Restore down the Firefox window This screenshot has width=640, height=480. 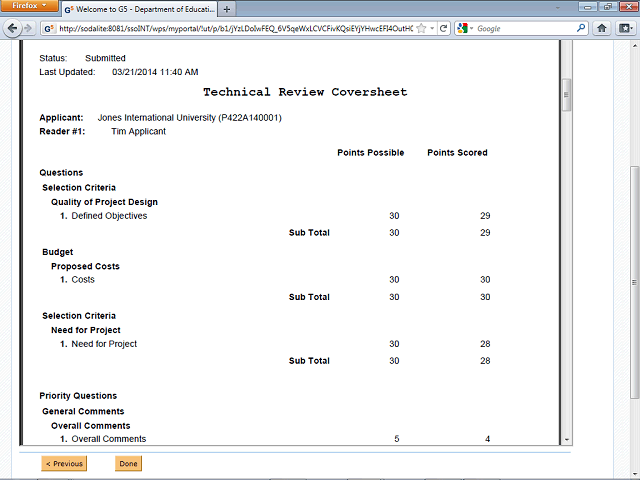(x=608, y=7)
